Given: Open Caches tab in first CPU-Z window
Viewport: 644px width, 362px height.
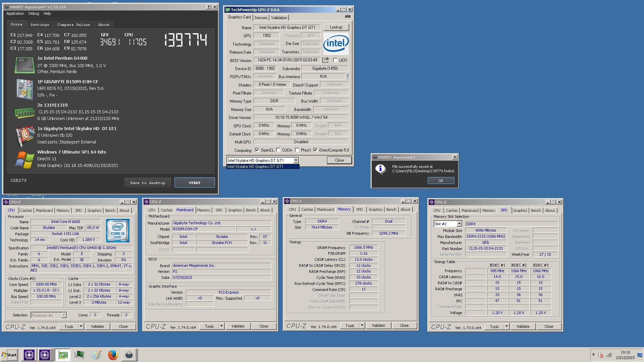Looking at the screenshot, I should tap(26, 210).
